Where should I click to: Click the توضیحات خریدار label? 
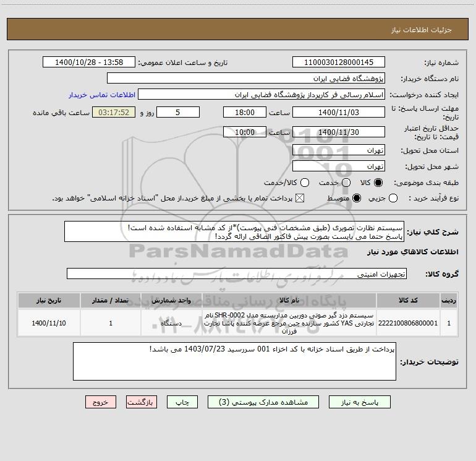[x=429, y=361]
